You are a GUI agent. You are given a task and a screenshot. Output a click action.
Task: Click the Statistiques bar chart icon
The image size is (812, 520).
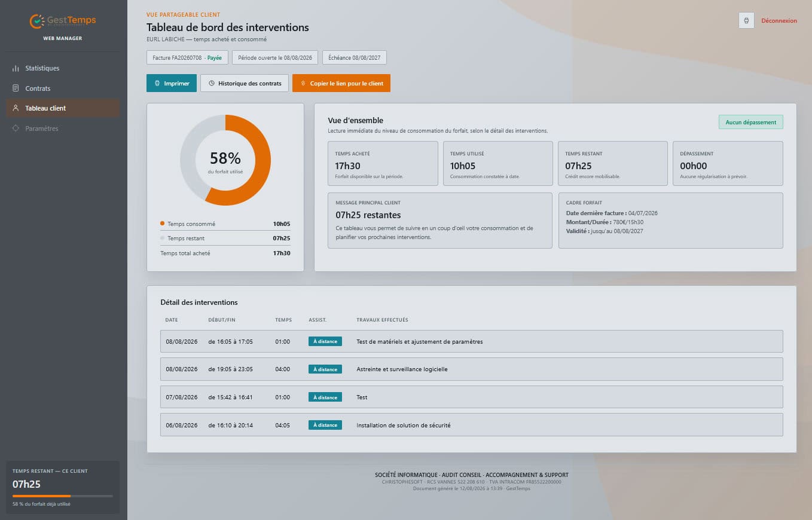pyautogui.click(x=16, y=68)
